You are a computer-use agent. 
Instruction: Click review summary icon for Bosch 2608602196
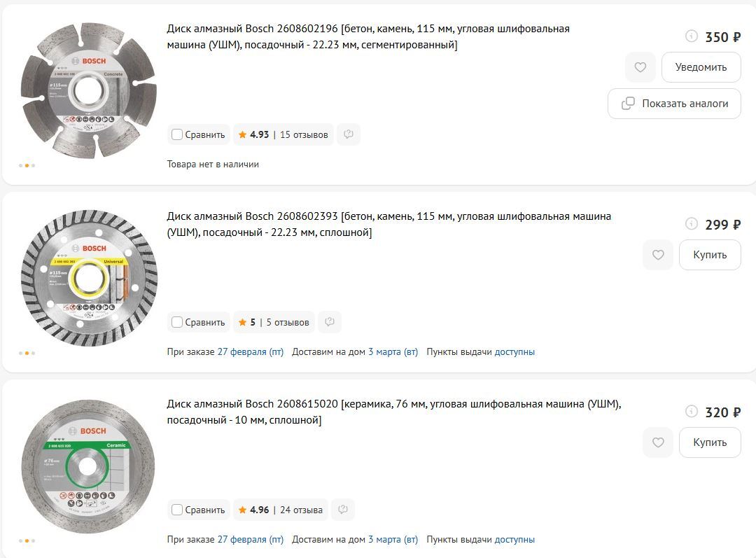point(349,134)
